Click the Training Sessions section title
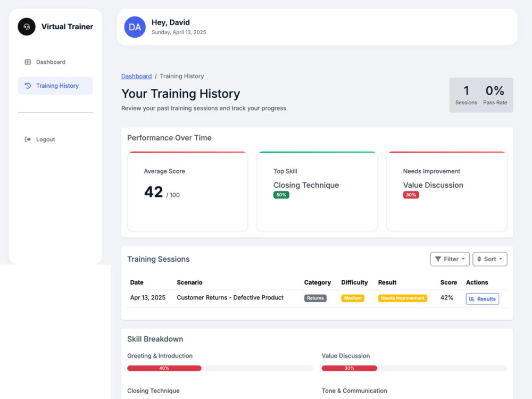Screen dimensions: 532x399 tap(158, 259)
